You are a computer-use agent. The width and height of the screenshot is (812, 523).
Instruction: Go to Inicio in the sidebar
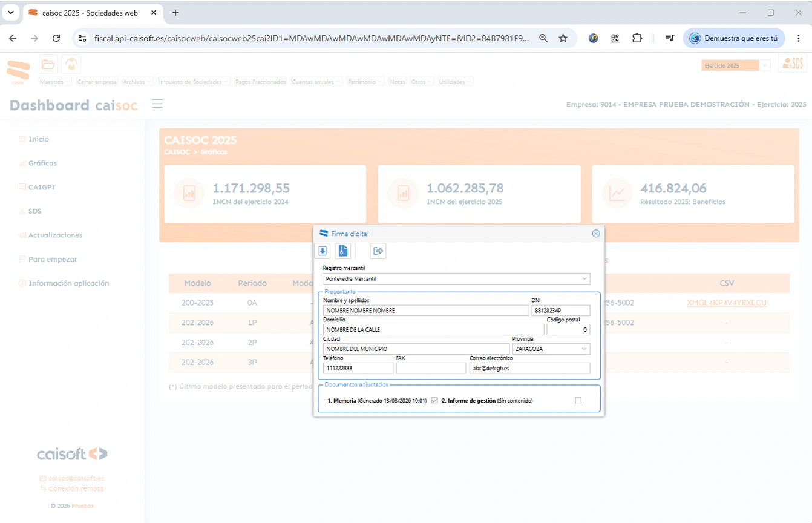pyautogui.click(x=34, y=139)
